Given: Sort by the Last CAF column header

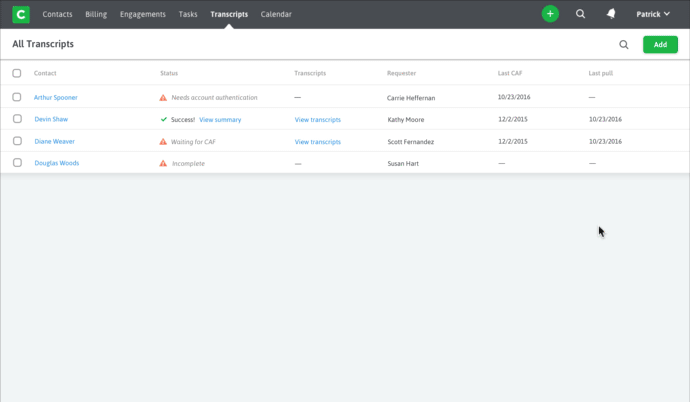Looking at the screenshot, I should click(x=509, y=73).
